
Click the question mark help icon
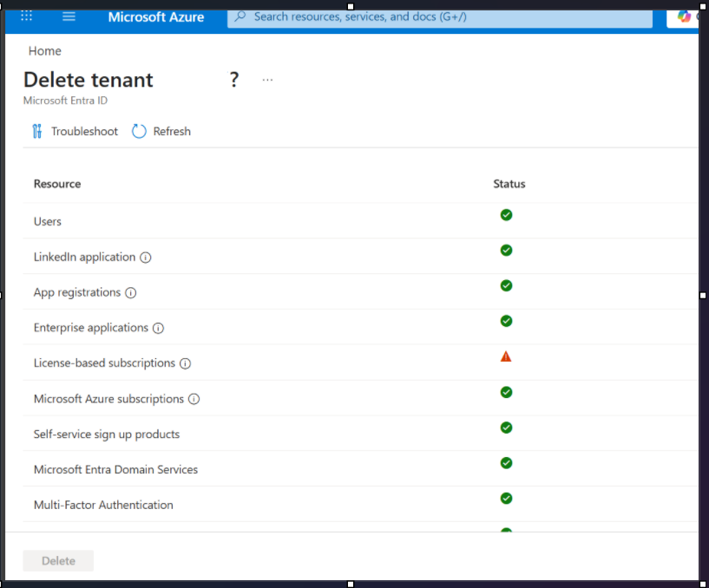point(233,80)
